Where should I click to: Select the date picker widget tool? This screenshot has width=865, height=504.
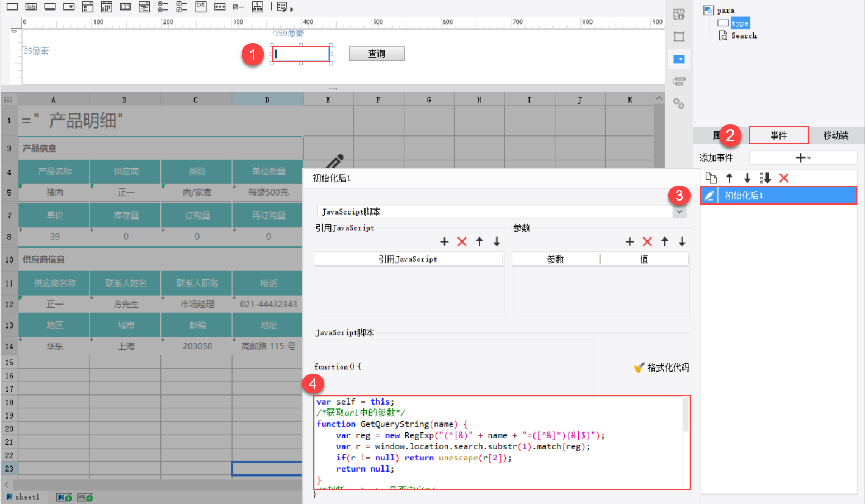coord(106,7)
